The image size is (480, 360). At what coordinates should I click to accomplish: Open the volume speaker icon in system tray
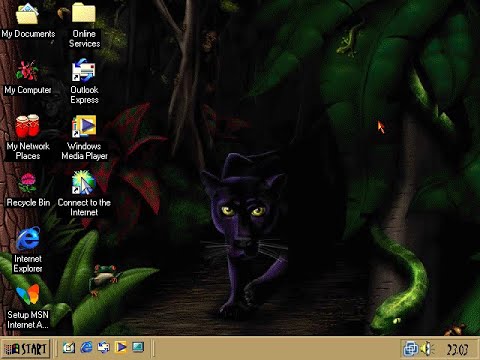[426, 349]
